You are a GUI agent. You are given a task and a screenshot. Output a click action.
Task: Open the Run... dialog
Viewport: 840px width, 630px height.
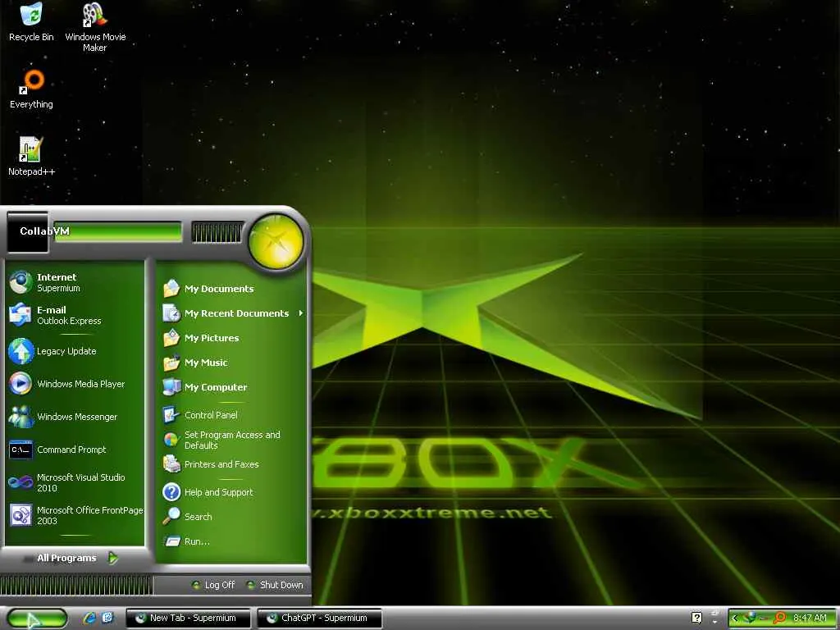point(232,541)
